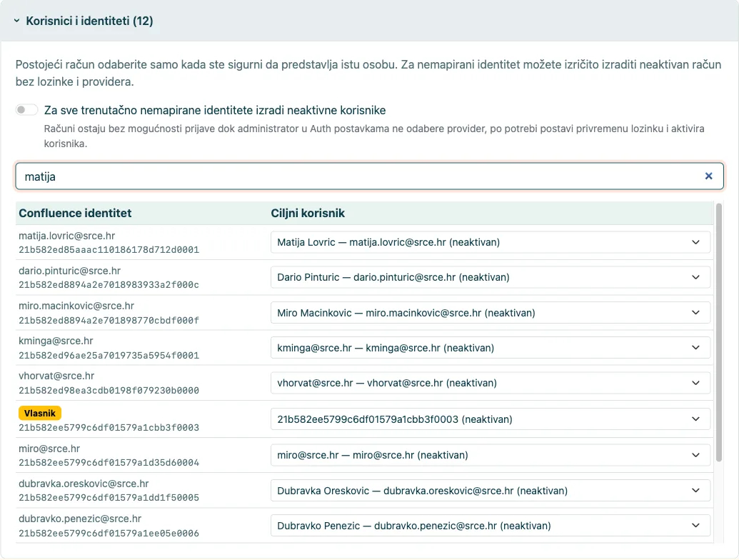
Task: Click ID 21b582ed98ea3cdb0198f079230b0000
Action: [109, 390]
